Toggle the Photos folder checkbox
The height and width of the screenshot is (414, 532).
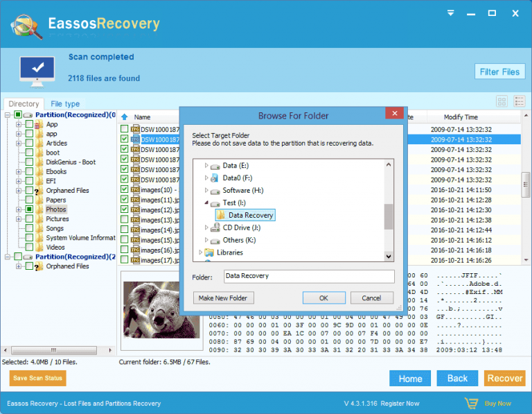tap(30, 209)
